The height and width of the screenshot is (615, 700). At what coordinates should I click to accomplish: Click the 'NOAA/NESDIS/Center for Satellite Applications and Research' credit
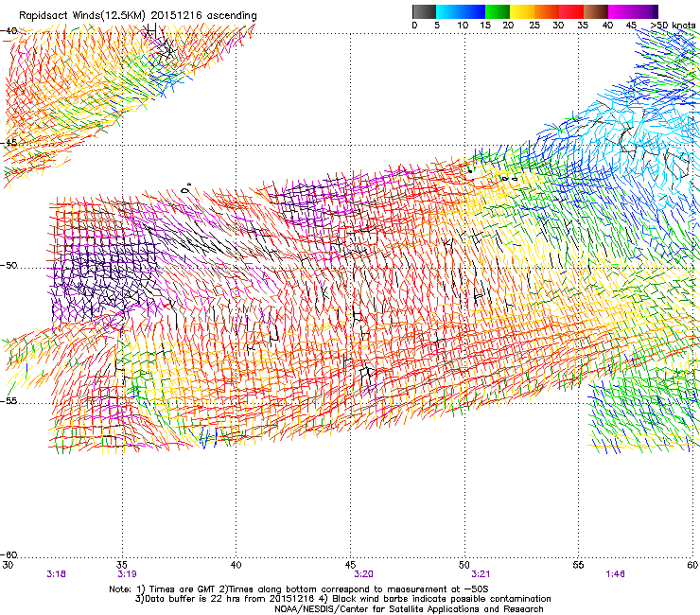(x=409, y=609)
